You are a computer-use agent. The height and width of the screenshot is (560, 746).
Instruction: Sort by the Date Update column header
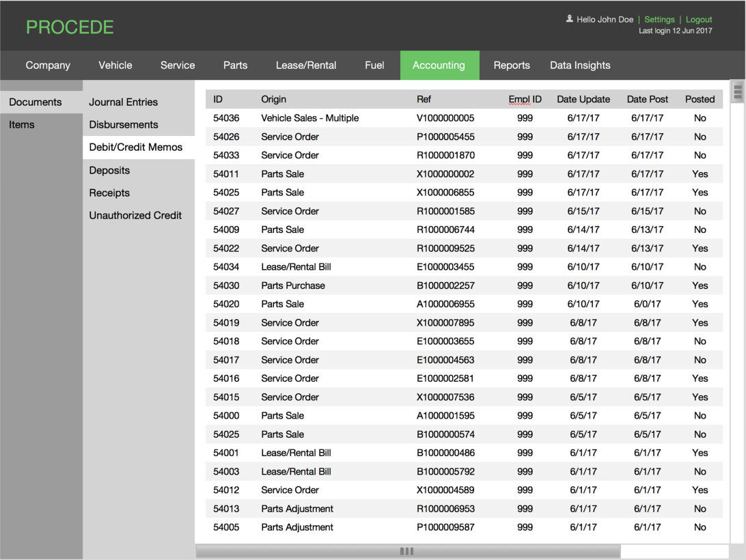pyautogui.click(x=583, y=99)
